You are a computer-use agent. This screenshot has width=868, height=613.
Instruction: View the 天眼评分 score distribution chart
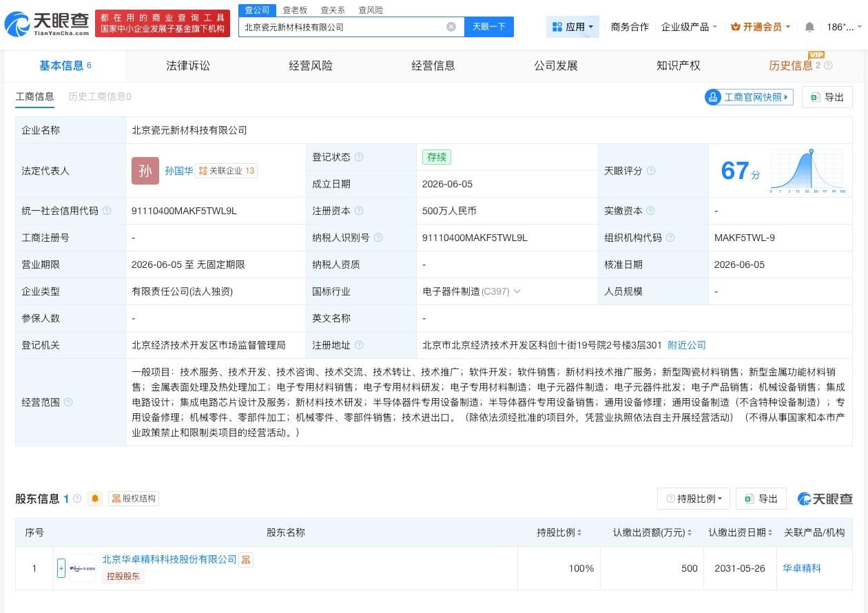(807, 170)
